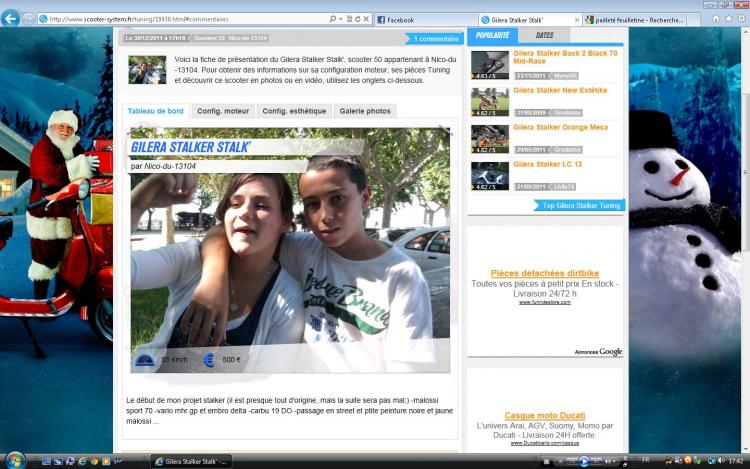The image size is (750, 469).
Task: Click the Refresh icon in address bar
Action: pyautogui.click(x=357, y=19)
